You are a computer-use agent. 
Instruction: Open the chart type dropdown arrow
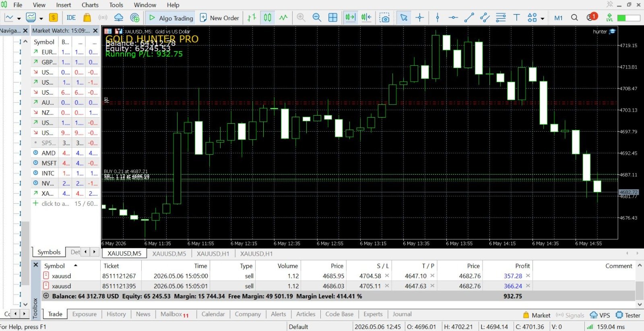tap(19, 19)
